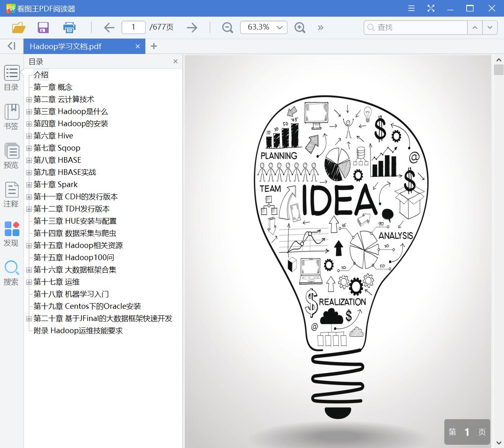This screenshot has height=448, width=504.
Task: Zoom in using the magnifier plus icon
Action: (x=300, y=28)
